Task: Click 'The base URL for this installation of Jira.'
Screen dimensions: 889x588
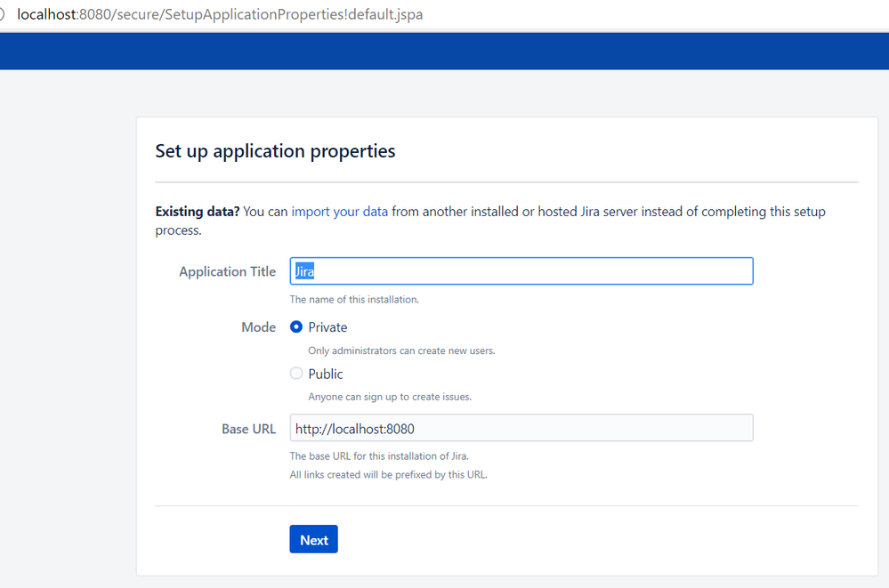Action: pos(379,455)
